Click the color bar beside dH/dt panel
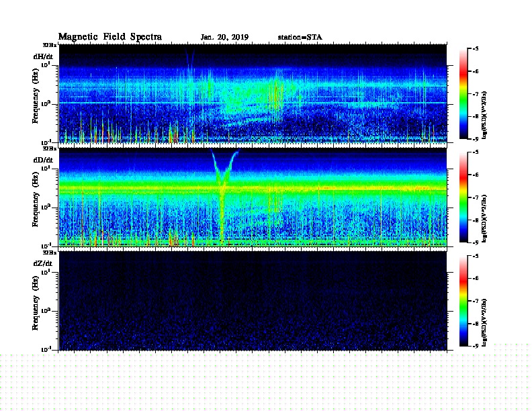Image resolution: width=532 pixels, height=411 pixels. click(463, 94)
